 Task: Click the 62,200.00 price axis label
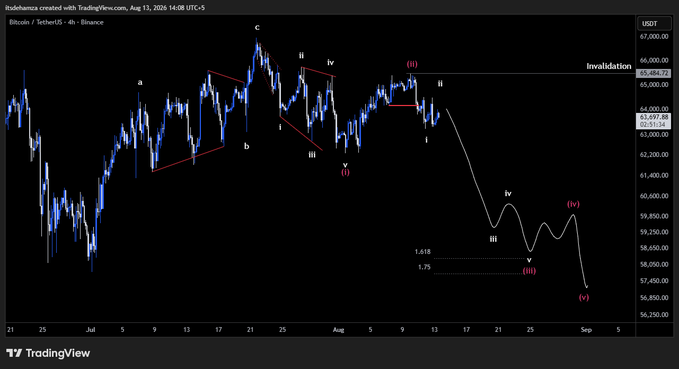point(653,155)
